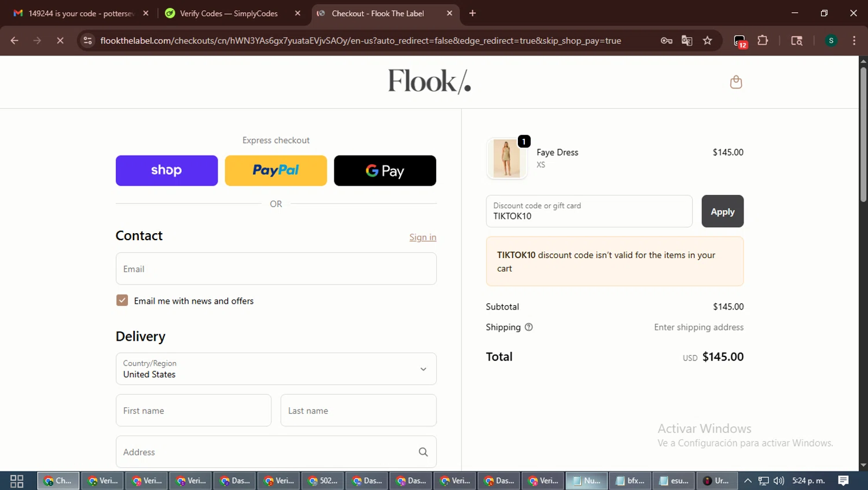Screen dimensions: 868x490
Task: Close the Checkout Flook The Label tab
Action: [x=450, y=13]
